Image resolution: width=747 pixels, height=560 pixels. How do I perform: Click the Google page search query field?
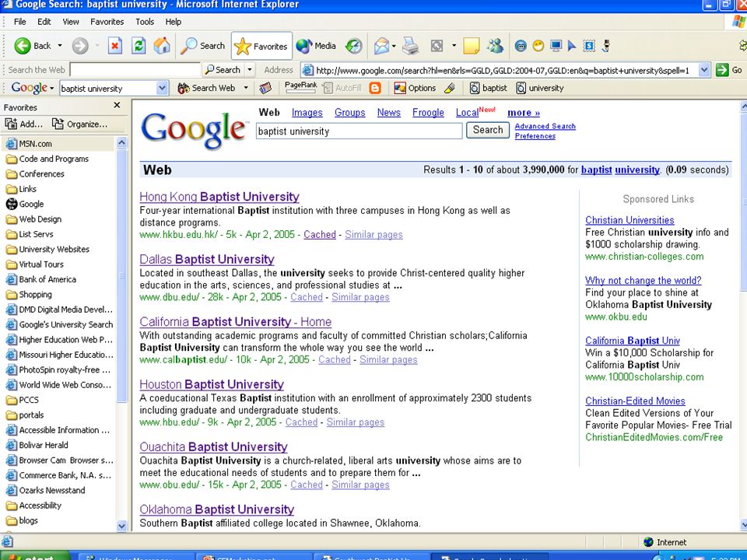click(359, 131)
